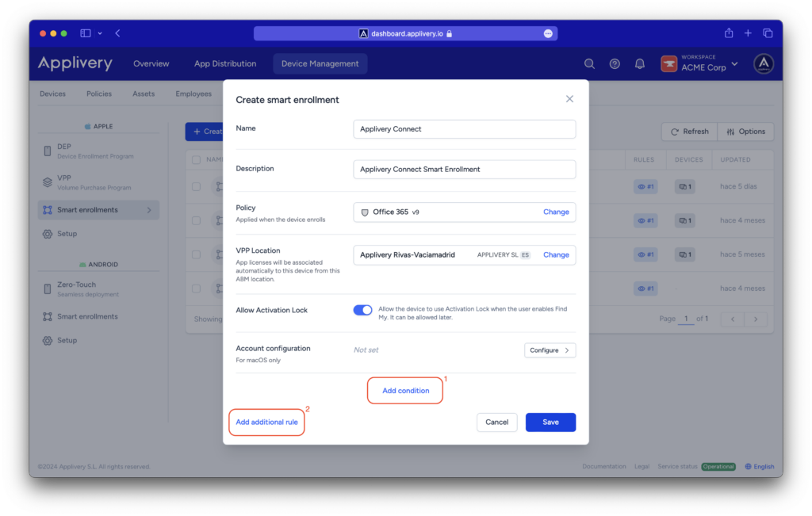Click Change for Office 365 policy
Viewport: 812px width, 516px height.
(556, 212)
